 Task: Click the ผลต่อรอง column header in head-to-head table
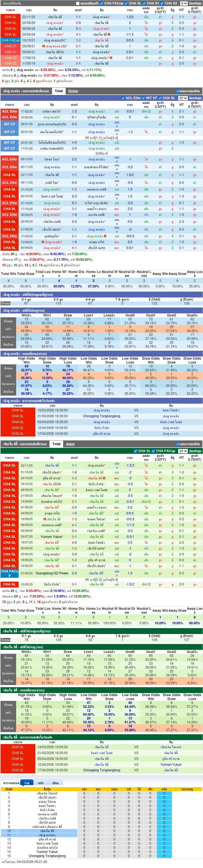[146, 10]
